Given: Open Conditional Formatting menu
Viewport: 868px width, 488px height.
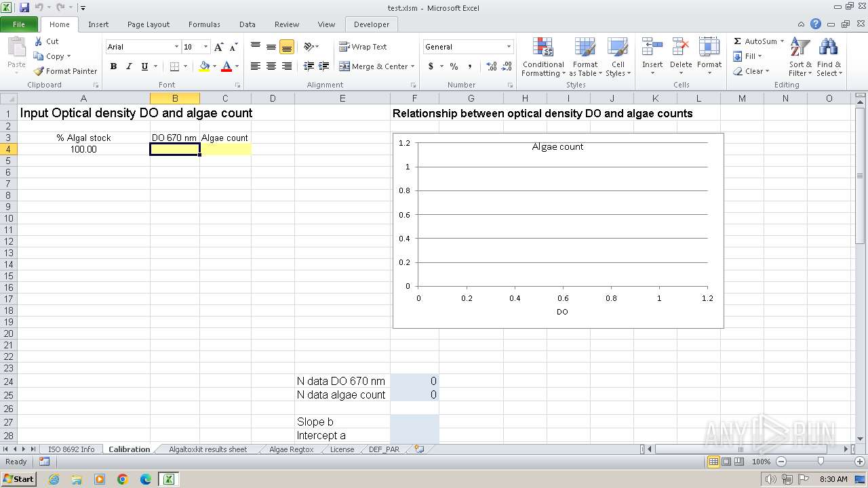Looking at the screenshot, I should [x=542, y=57].
